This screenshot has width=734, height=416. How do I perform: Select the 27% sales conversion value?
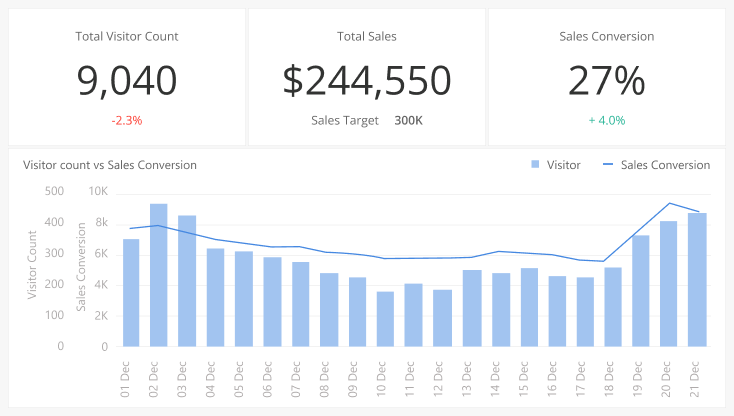point(607,80)
